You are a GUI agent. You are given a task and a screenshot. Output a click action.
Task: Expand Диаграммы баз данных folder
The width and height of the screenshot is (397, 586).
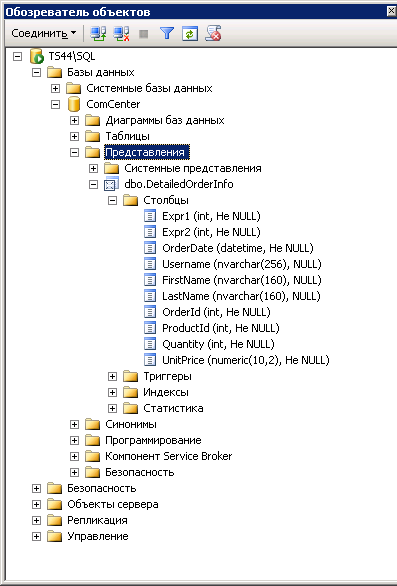[74, 121]
